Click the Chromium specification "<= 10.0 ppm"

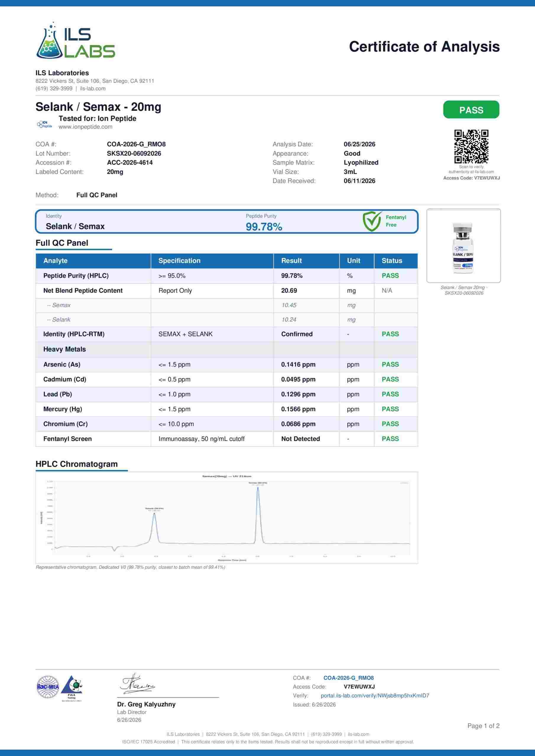point(176,424)
